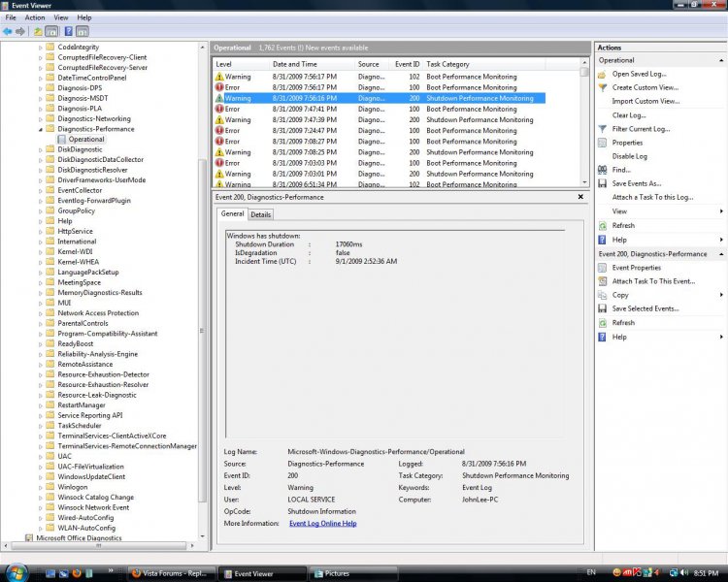Image resolution: width=728 pixels, height=582 pixels.
Task: Select Kernel-WHEA tree item
Action: (x=78, y=262)
